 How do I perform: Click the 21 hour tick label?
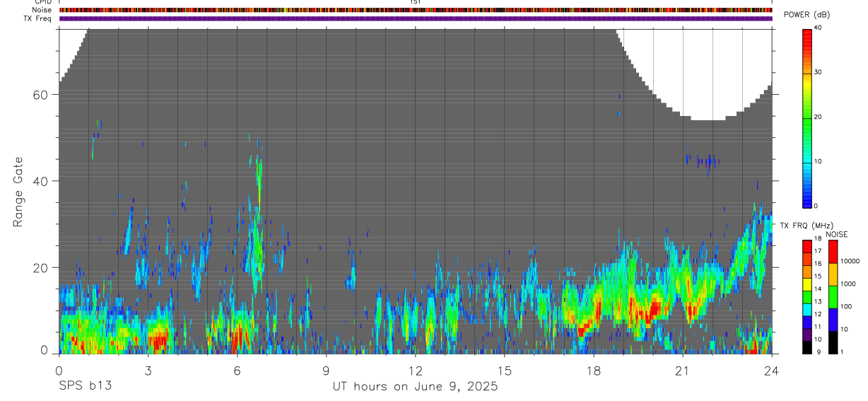682,371
